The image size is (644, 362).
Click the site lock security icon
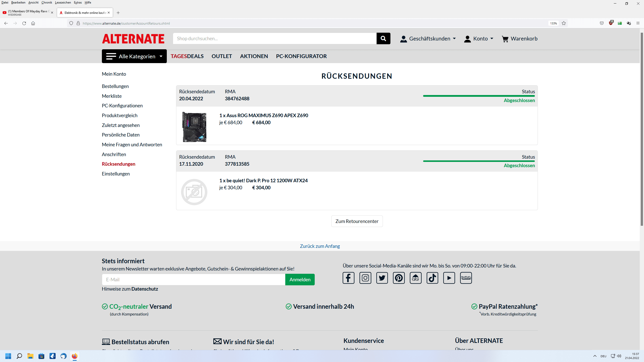(x=78, y=23)
